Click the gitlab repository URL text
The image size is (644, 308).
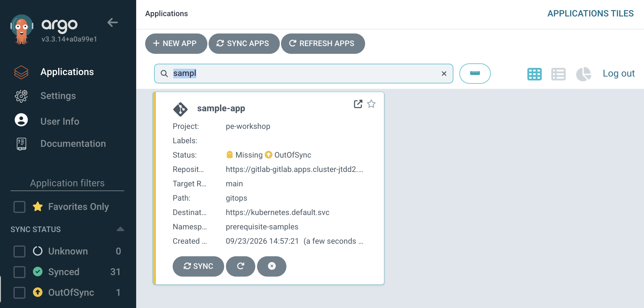click(x=294, y=169)
